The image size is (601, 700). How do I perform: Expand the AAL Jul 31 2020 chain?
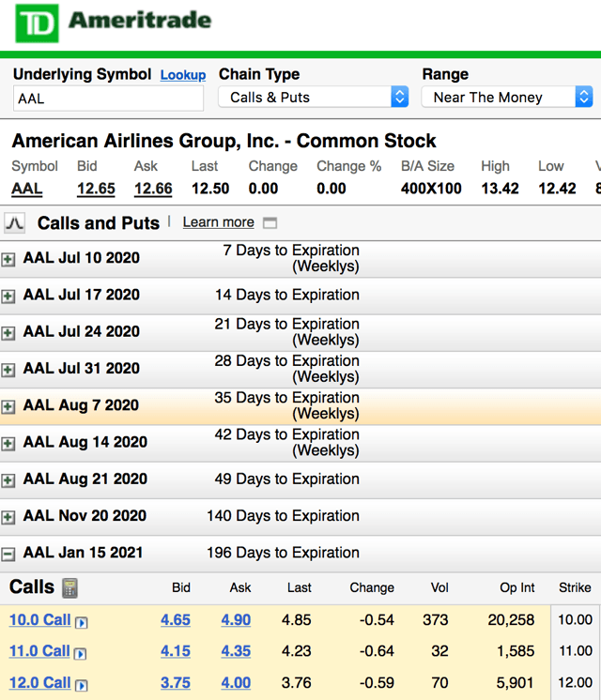point(8,370)
